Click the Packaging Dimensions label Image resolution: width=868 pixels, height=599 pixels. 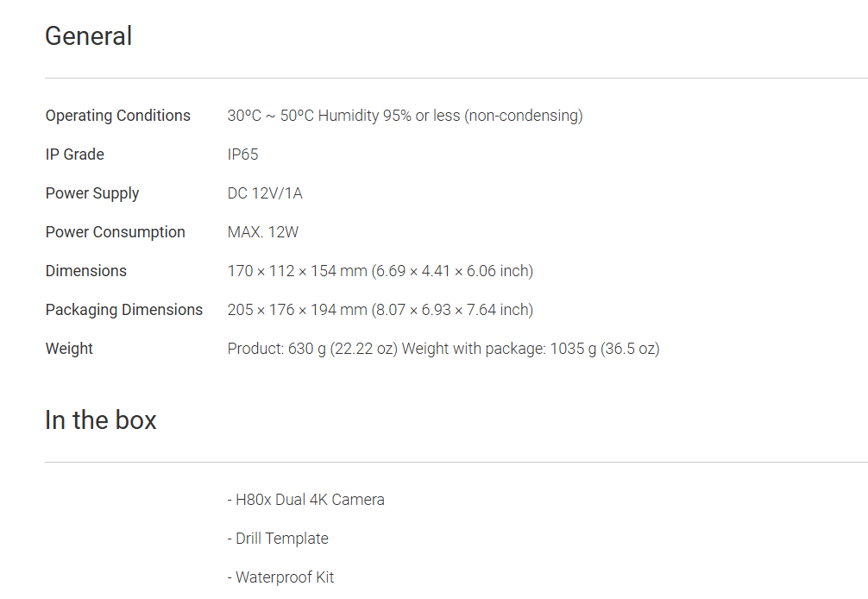[124, 310]
